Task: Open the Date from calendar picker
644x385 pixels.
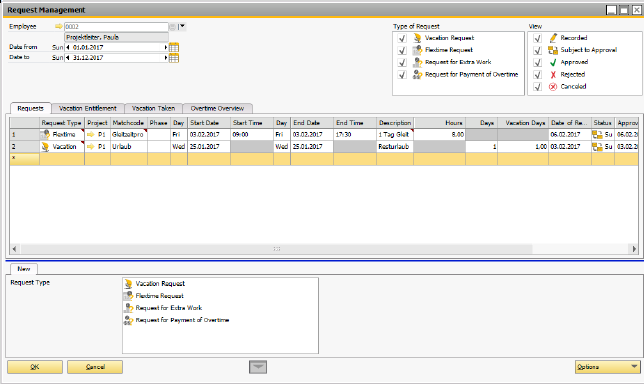Action: [x=174, y=47]
